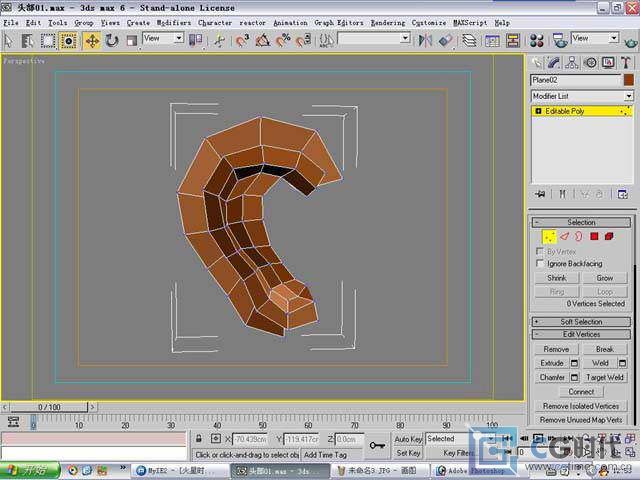This screenshot has height=480, width=640.
Task: Open Curve Editor icon
Action: [x=492, y=40]
